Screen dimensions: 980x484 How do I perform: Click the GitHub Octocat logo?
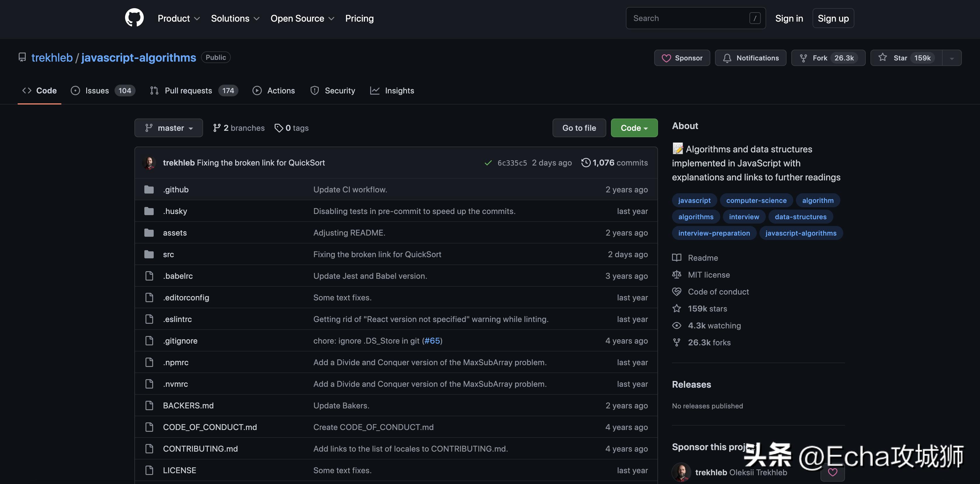tap(134, 18)
